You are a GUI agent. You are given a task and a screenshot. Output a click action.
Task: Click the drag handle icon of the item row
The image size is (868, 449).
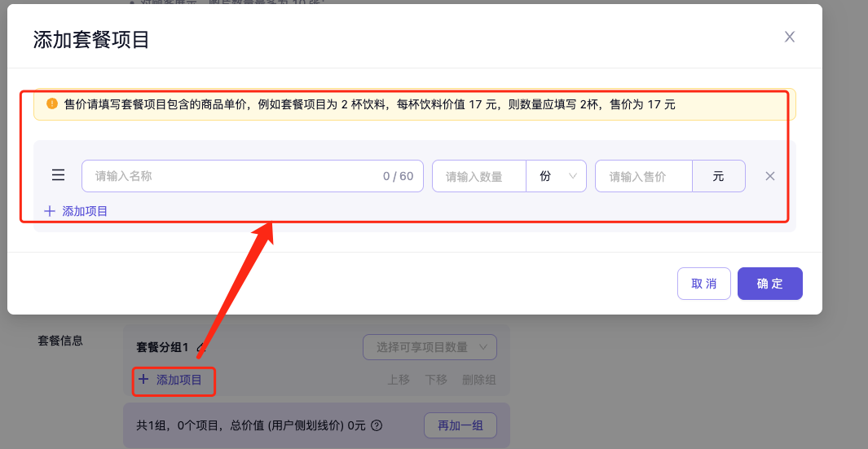59,175
